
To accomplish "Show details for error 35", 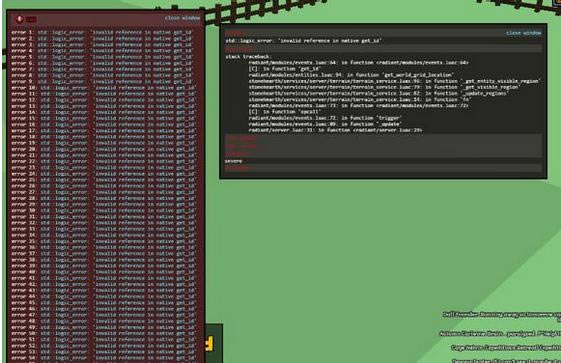I will 103,241.
